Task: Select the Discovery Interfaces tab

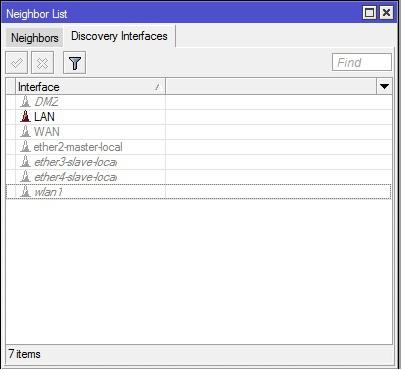Action: pyautogui.click(x=119, y=36)
